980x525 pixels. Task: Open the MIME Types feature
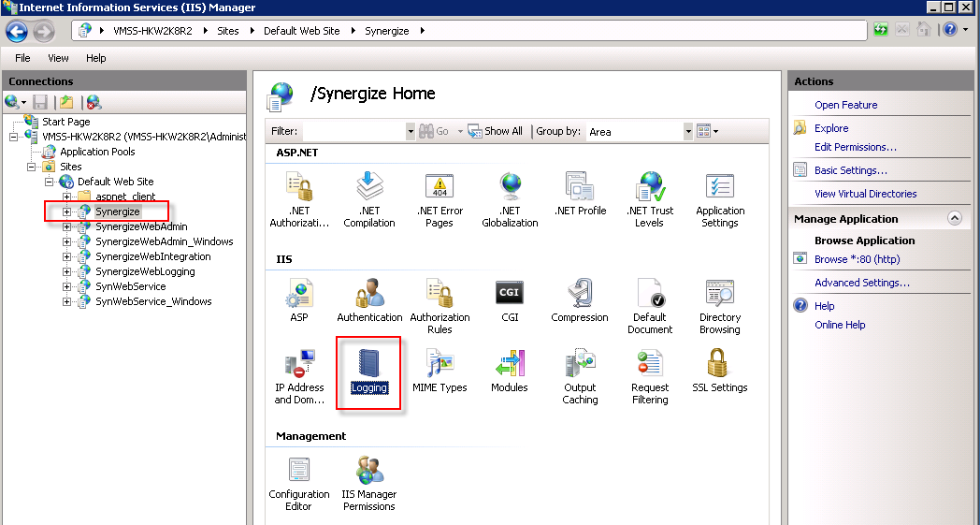[440, 372]
